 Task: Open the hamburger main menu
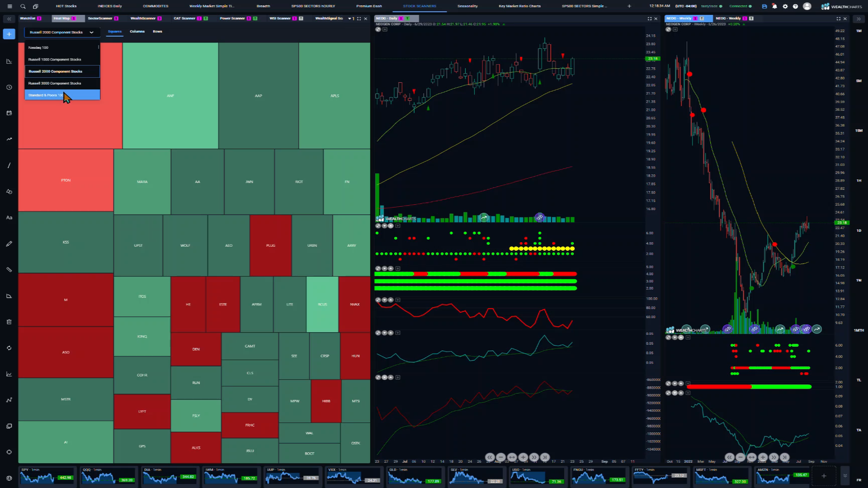coord(9,6)
